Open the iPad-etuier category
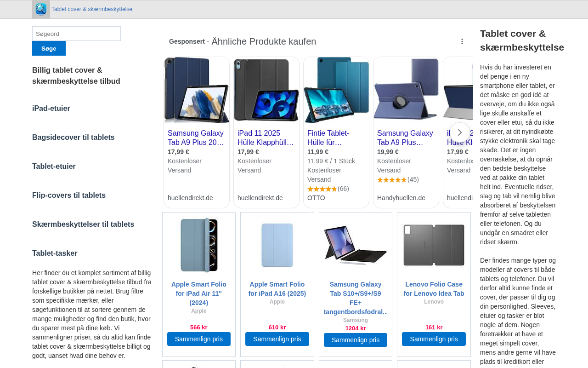Image resolution: width=588 pixels, height=368 pixels. (x=51, y=109)
